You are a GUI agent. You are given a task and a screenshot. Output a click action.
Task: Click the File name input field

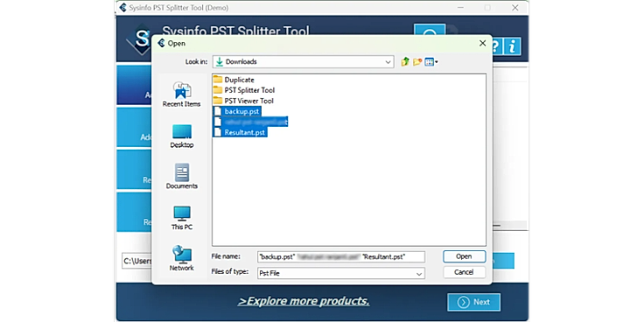(x=341, y=257)
